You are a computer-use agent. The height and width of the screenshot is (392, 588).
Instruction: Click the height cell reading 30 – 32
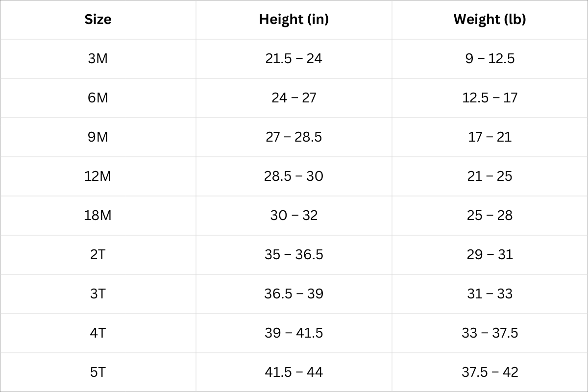click(294, 216)
